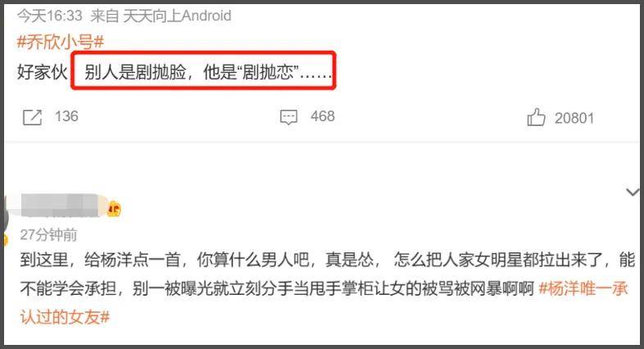Click the orange verification badge at left edge
This screenshot has height=349, width=644.
(5, 240)
